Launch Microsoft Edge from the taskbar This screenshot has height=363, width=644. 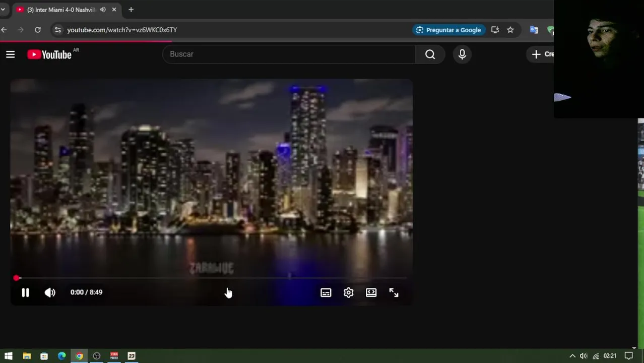pos(61,356)
